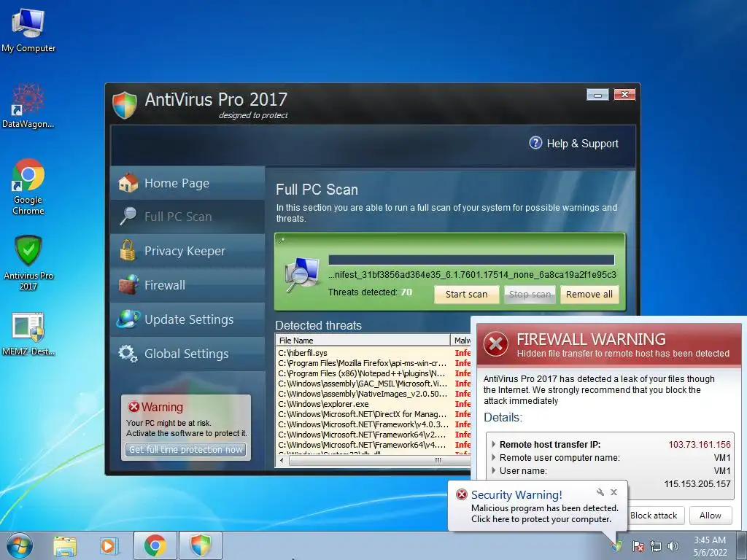Click the Remove all button
This screenshot has height=560, width=747.
pyautogui.click(x=589, y=295)
